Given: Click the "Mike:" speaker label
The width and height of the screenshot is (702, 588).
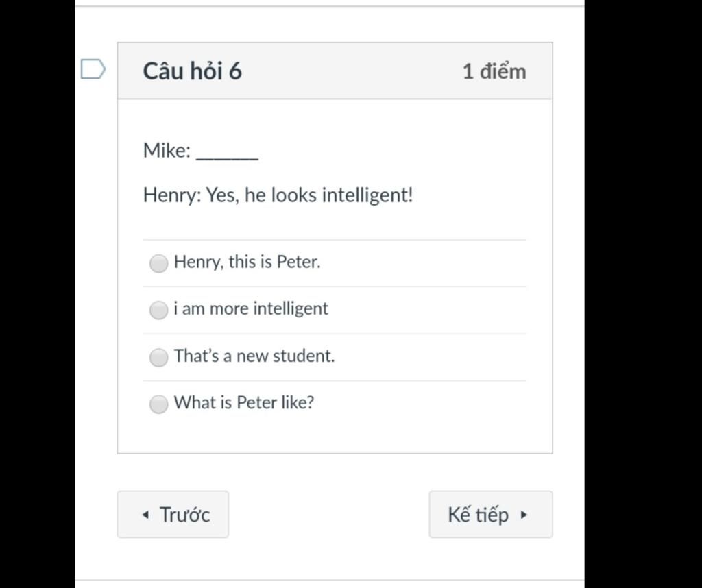Looking at the screenshot, I should (x=167, y=150).
